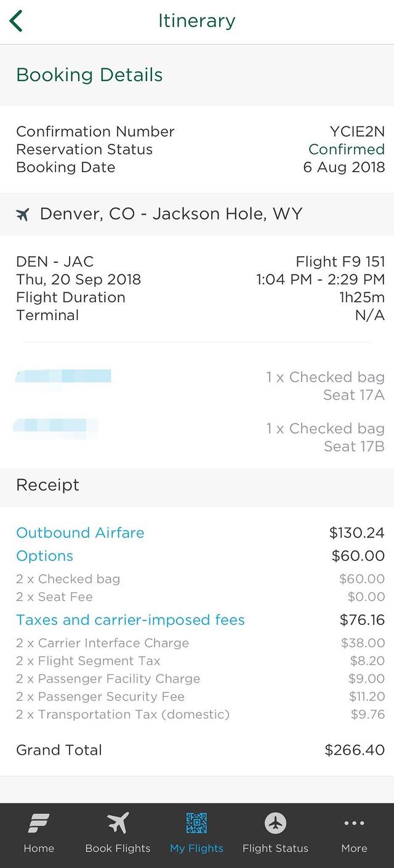Select the second passenger name row
The height and width of the screenshot is (868, 394).
coord(57,426)
